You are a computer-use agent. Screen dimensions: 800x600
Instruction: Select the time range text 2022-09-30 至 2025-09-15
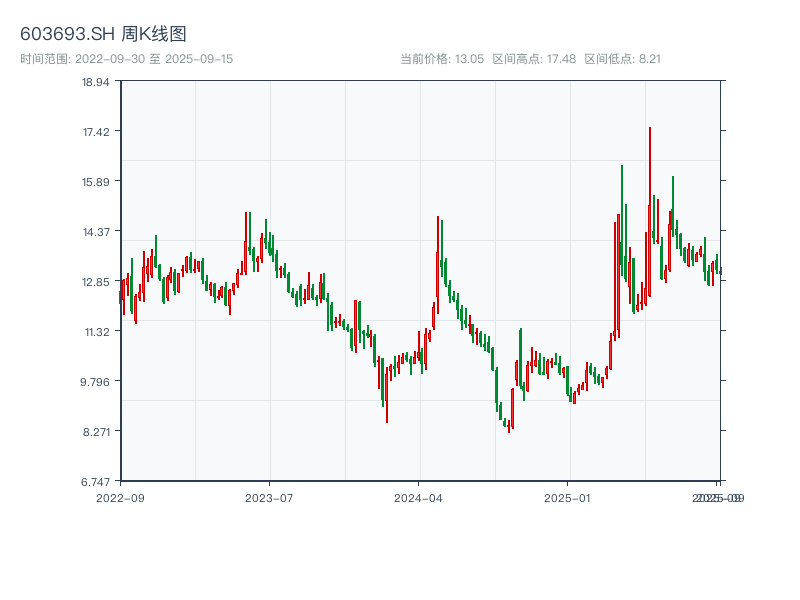pyautogui.click(x=127, y=59)
